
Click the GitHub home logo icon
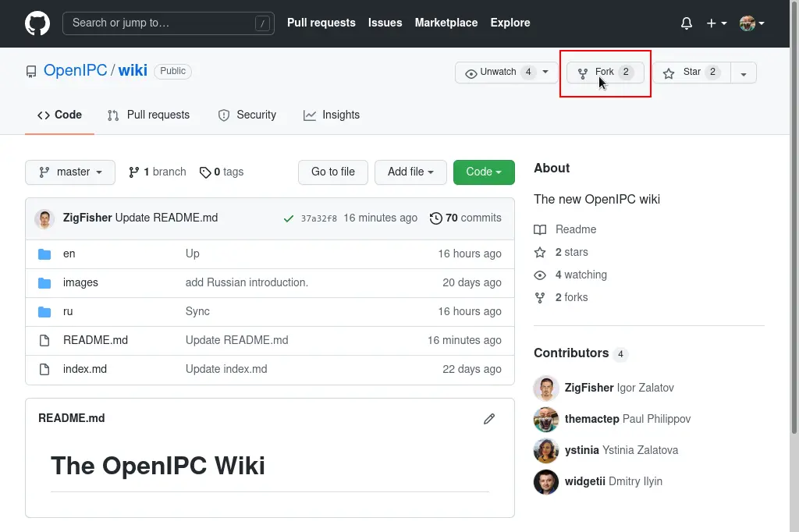click(x=37, y=23)
